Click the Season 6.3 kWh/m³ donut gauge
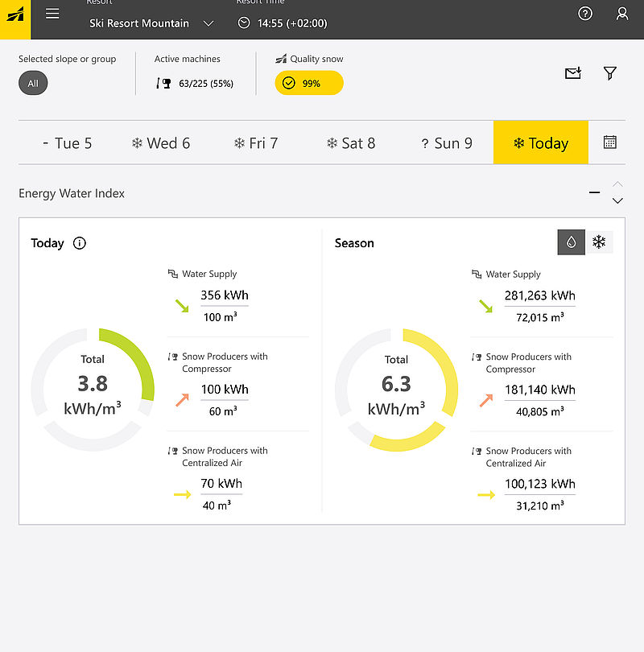Screen dimensions: 644x652 pyautogui.click(x=397, y=390)
